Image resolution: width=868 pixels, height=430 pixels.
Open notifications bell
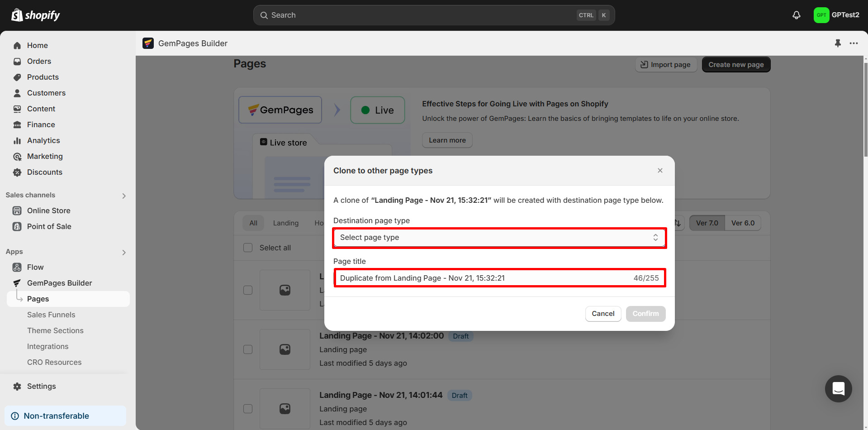(x=796, y=15)
